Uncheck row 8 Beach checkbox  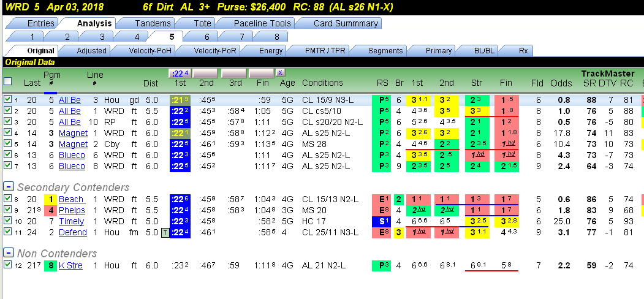(7, 199)
